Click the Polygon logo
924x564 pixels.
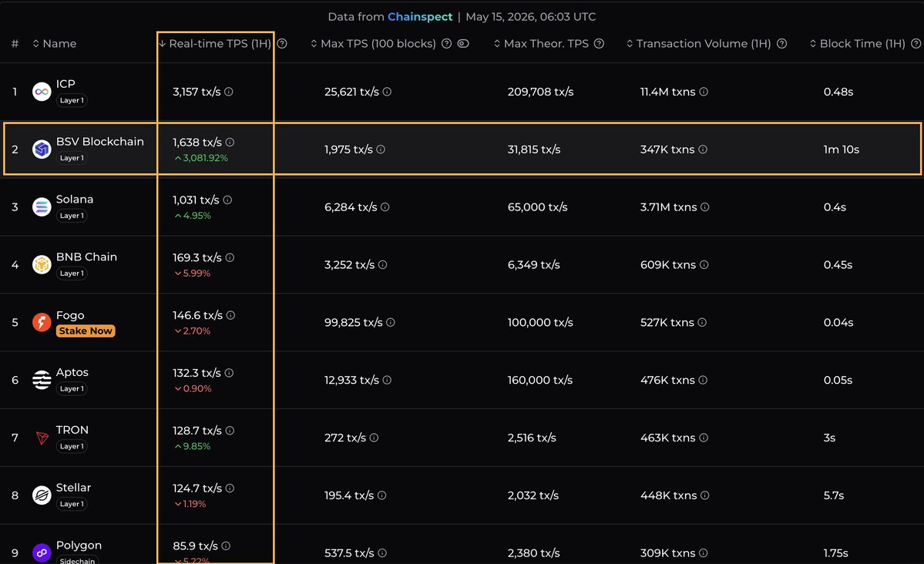42,552
